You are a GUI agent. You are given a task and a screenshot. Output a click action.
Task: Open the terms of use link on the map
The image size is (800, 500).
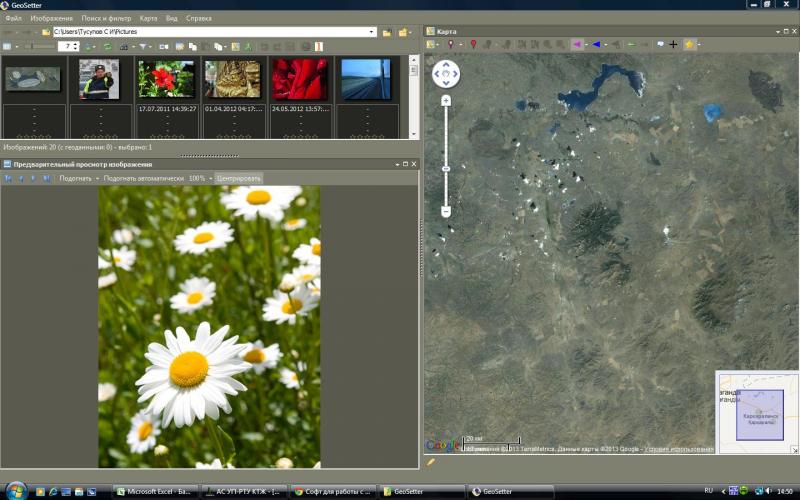click(679, 449)
